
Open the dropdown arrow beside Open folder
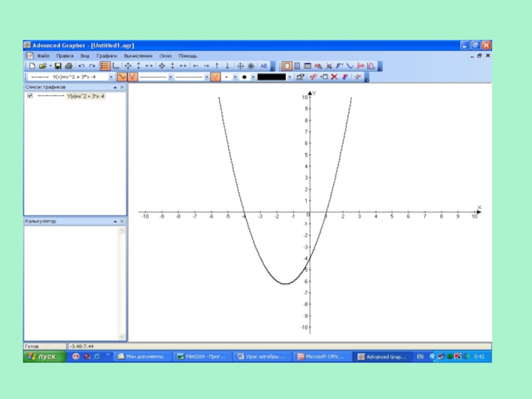pos(50,66)
